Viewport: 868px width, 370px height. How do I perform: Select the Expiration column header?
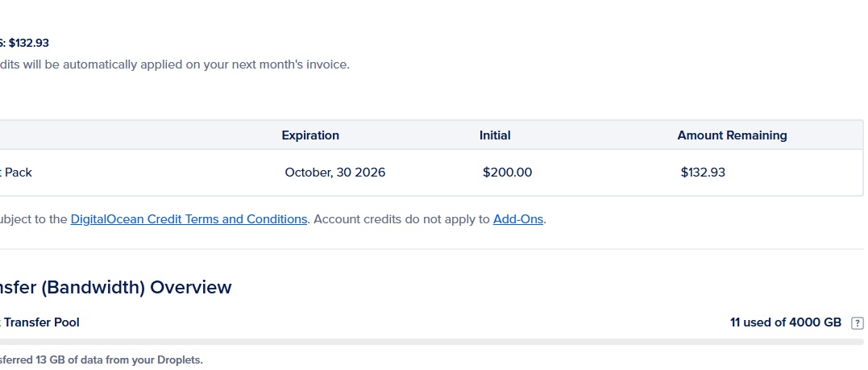pos(310,135)
